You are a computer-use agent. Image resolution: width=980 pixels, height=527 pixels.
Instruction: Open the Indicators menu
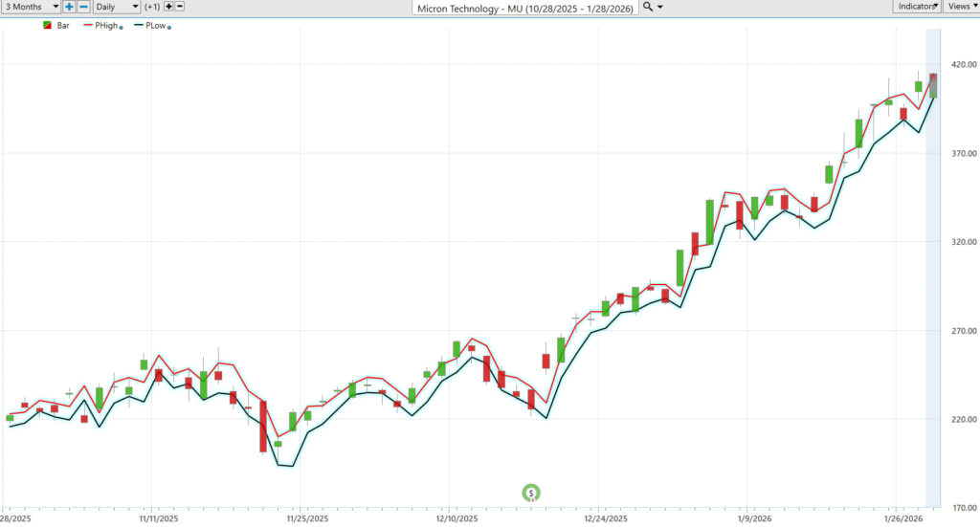[x=917, y=7]
